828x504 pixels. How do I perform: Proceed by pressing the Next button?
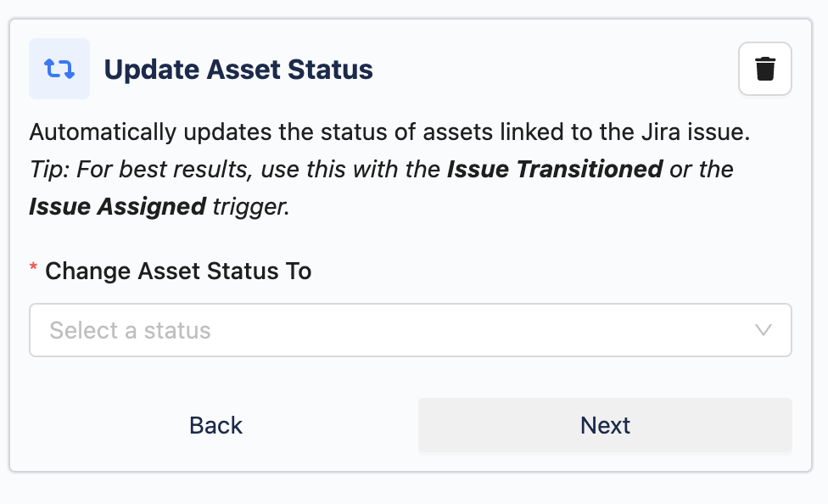pyautogui.click(x=605, y=425)
